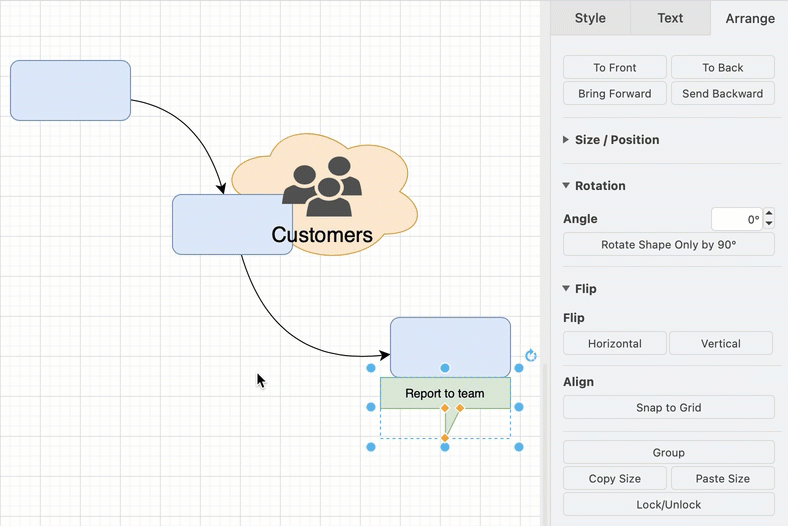Click the bottom-right blue resize handle
788x526 pixels.
[519, 447]
